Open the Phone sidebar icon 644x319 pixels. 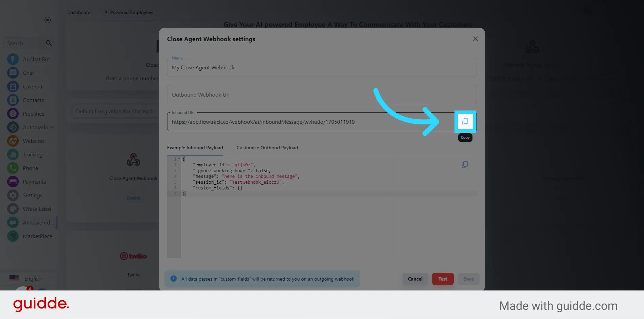pos(13,168)
